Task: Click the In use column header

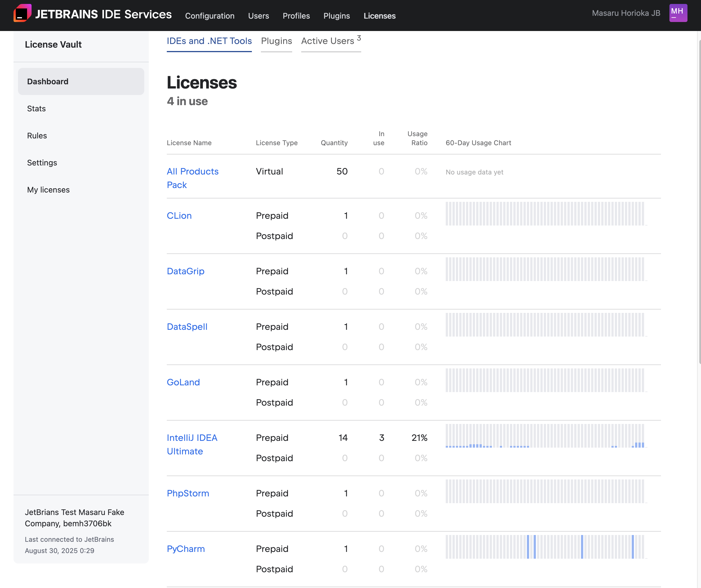Action: point(379,138)
